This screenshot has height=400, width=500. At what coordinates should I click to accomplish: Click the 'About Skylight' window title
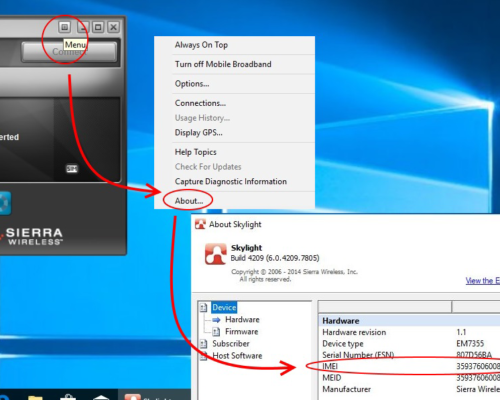click(x=235, y=224)
